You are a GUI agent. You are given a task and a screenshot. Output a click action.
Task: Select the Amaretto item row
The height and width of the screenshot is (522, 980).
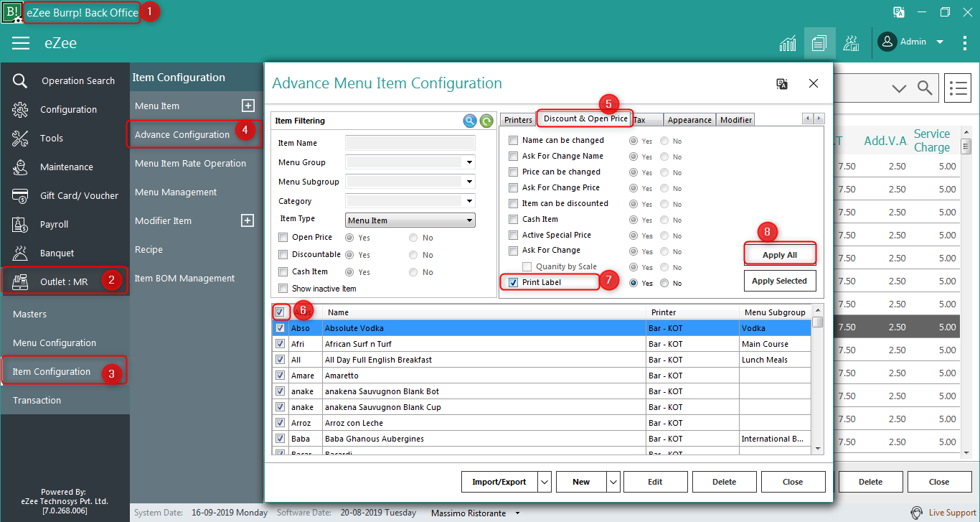542,376
